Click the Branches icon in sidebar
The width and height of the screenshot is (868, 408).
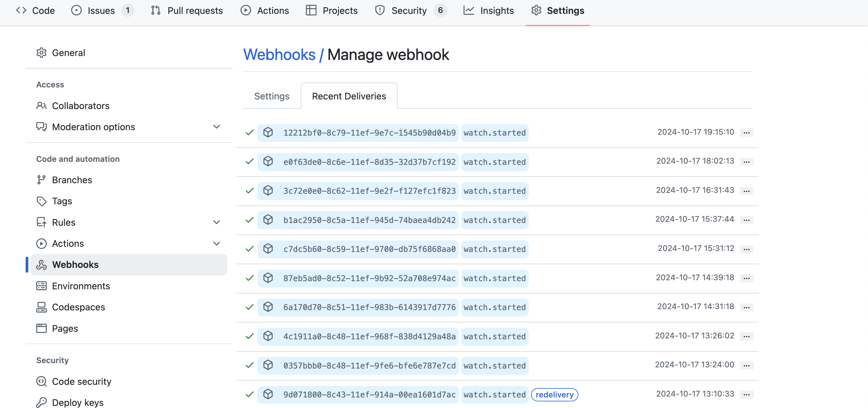(x=41, y=180)
